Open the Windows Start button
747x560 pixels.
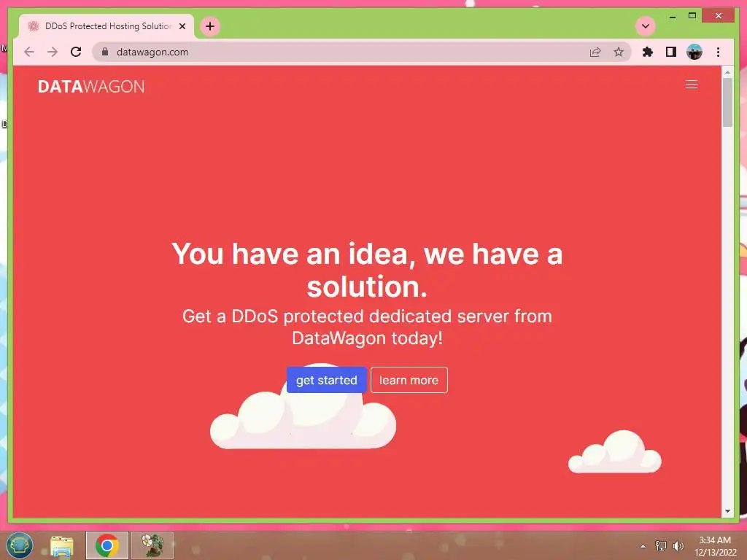click(20, 545)
